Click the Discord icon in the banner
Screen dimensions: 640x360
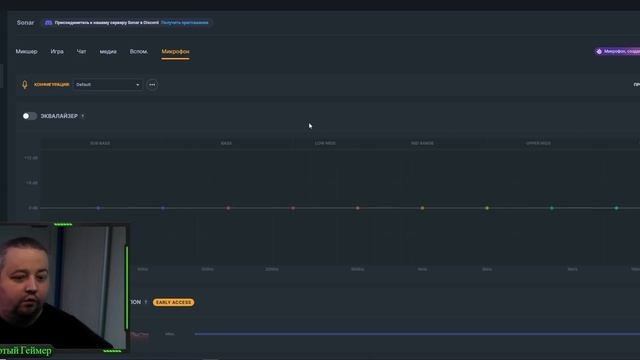click(x=49, y=22)
